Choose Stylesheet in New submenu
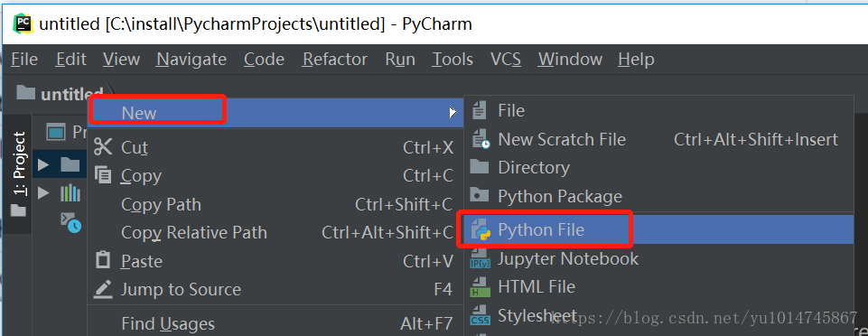868x336 pixels. pyautogui.click(x=658, y=315)
